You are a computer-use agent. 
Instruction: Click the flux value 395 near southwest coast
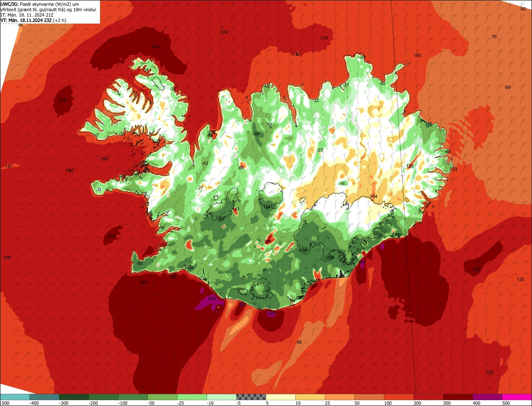[x=173, y=276]
